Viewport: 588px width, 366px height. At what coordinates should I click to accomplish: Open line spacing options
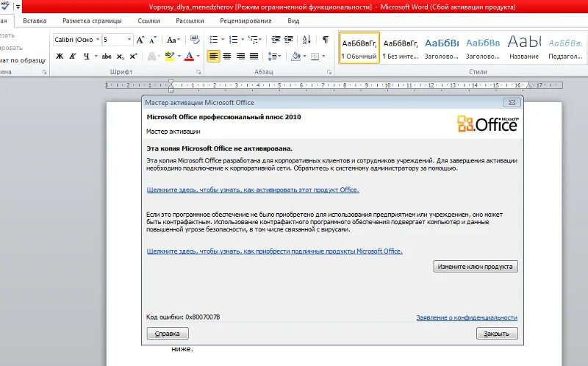(273, 57)
